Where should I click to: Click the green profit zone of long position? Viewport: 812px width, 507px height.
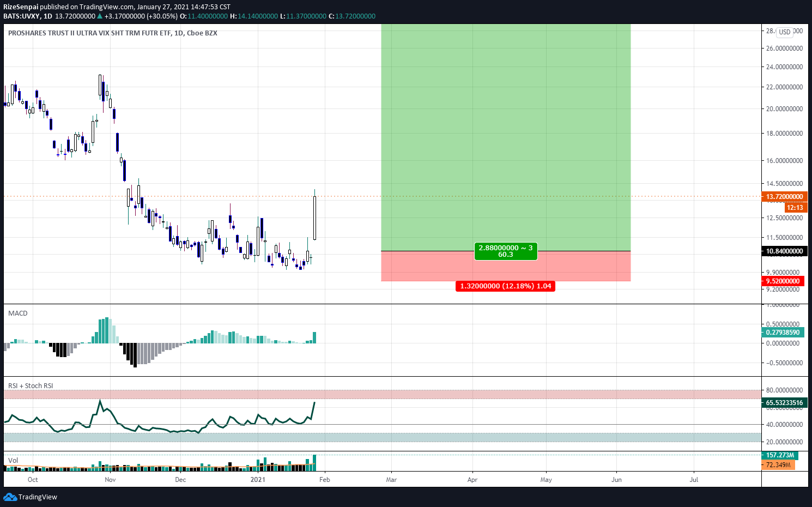(506, 136)
